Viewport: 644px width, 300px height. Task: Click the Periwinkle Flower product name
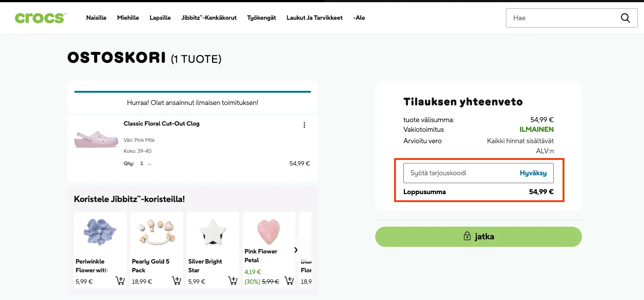coord(91,266)
